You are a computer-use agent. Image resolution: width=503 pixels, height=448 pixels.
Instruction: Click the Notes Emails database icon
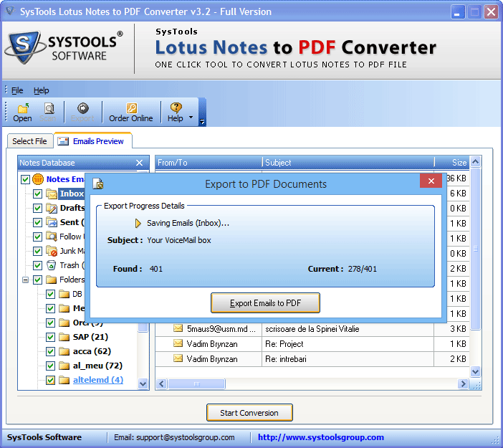[38, 179]
